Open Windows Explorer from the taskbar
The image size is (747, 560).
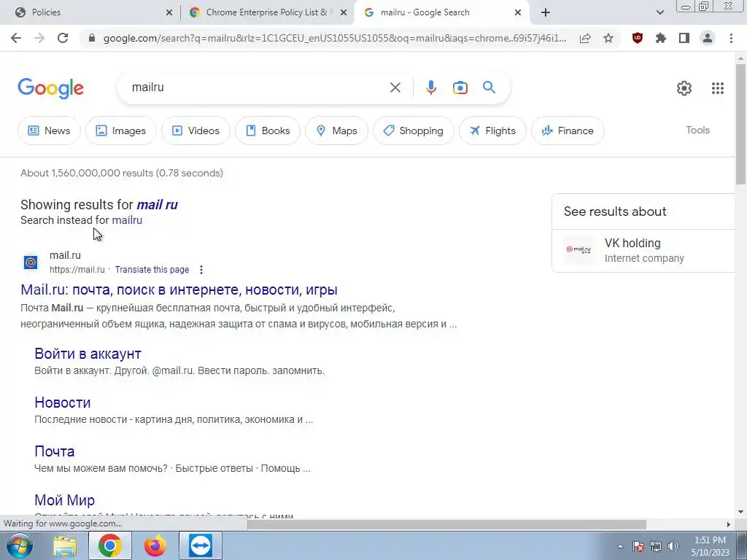point(65,545)
